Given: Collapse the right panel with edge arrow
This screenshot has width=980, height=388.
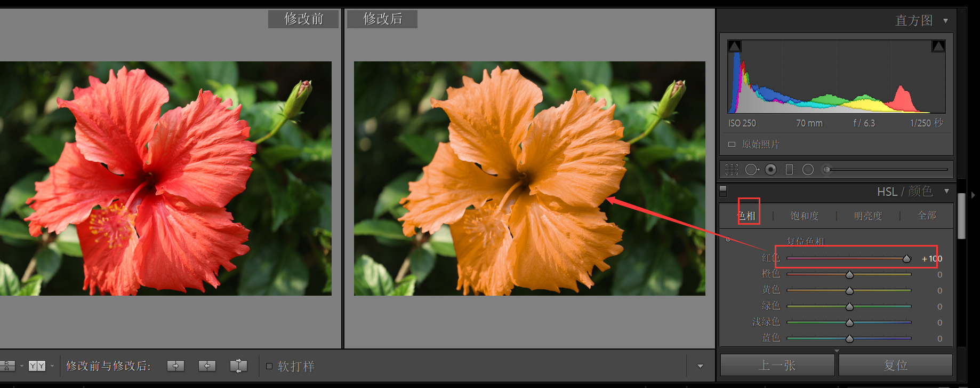Looking at the screenshot, I should [973, 195].
